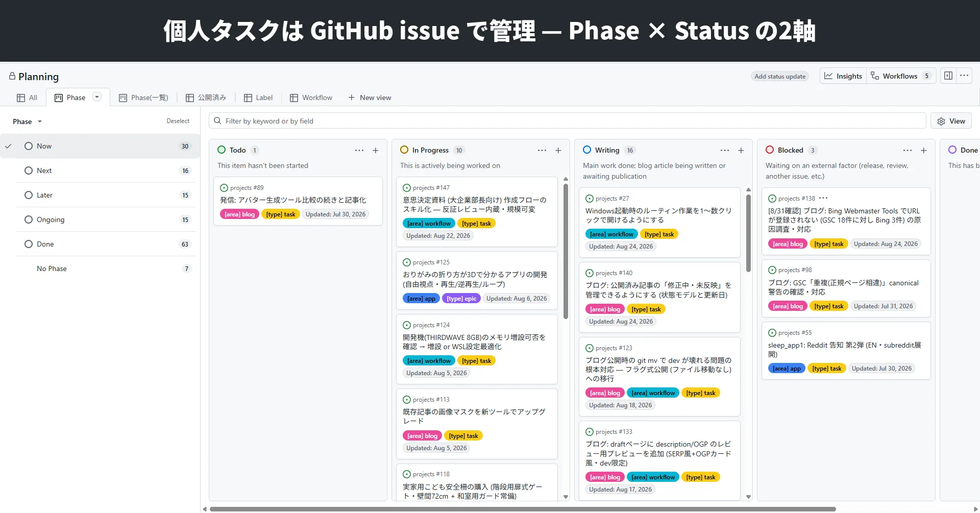Open issue #147 意思決定資料 title
The width and height of the screenshot is (980, 513).
475,205
